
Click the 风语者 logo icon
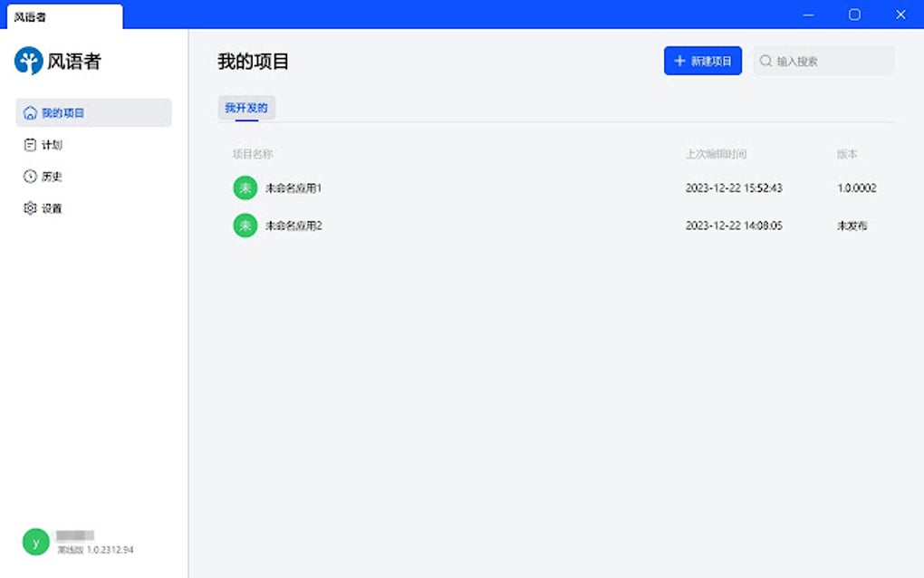[29, 61]
